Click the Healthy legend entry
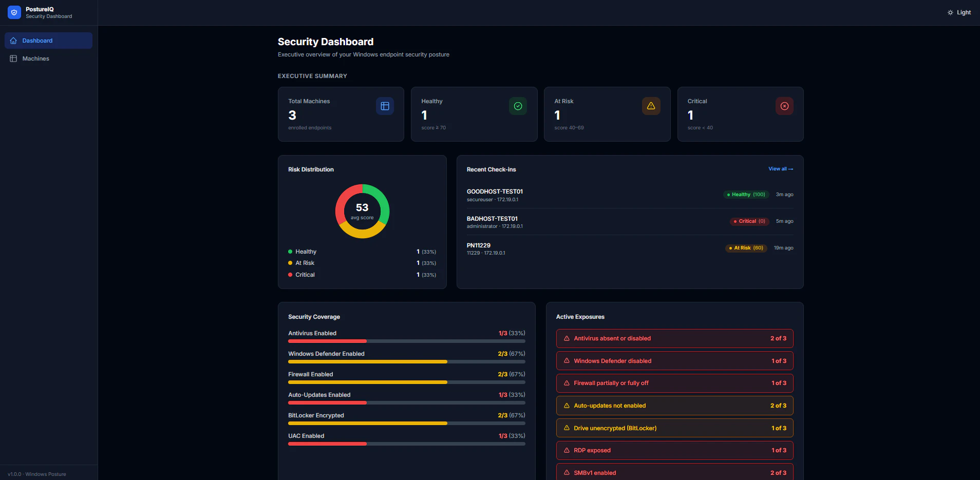This screenshot has height=480, width=980. tap(362, 252)
